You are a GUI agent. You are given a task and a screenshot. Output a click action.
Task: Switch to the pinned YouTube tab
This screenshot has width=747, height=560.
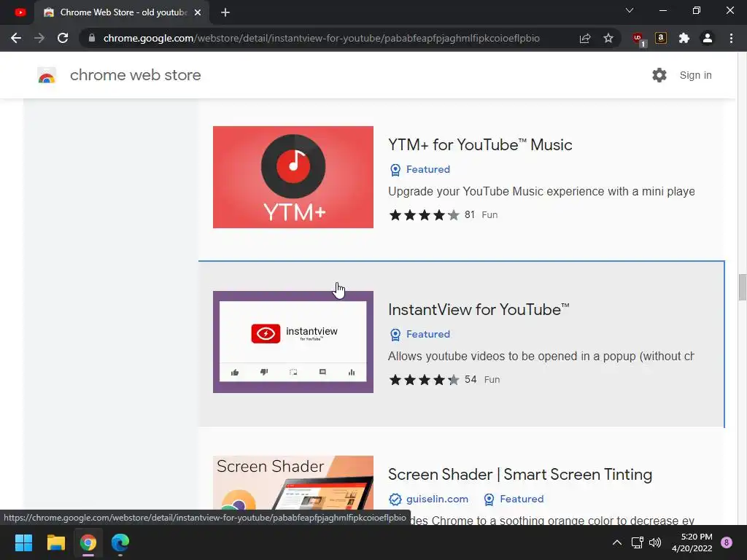20,12
